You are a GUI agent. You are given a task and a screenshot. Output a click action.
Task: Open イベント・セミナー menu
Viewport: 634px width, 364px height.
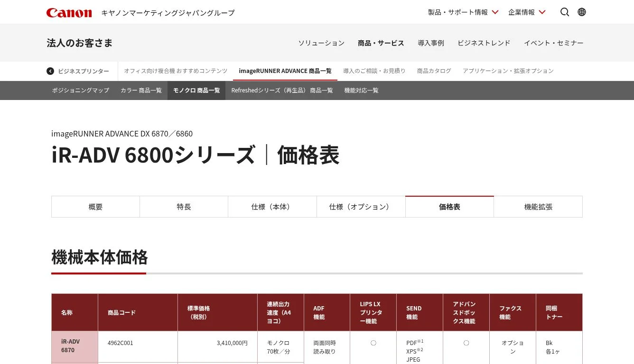[x=554, y=43]
